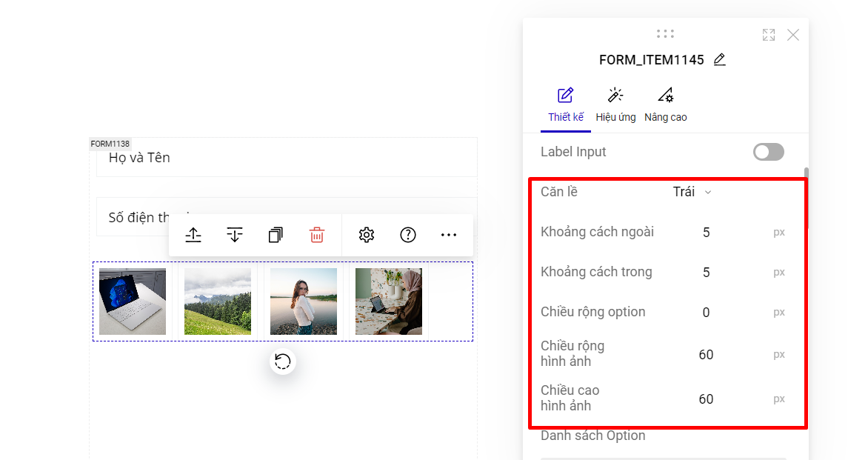The width and height of the screenshot is (868, 460).
Task: Open the Căn lề alignment dropdown
Action: [692, 193]
